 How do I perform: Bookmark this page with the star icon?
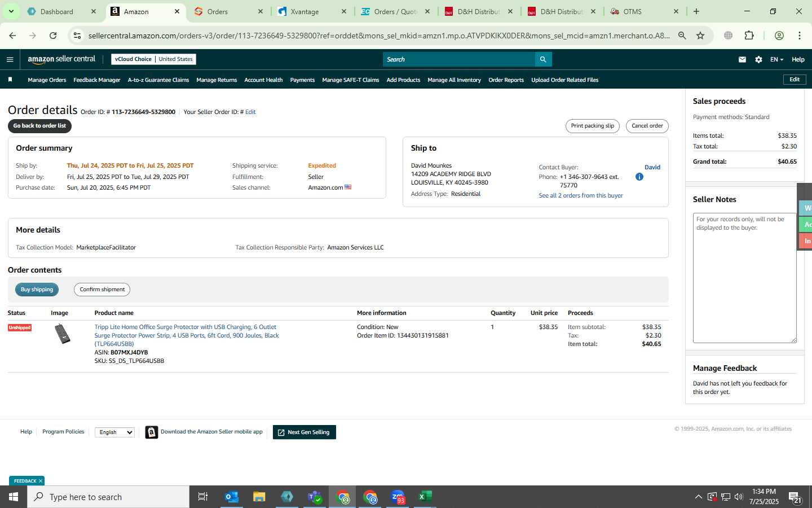700,36
